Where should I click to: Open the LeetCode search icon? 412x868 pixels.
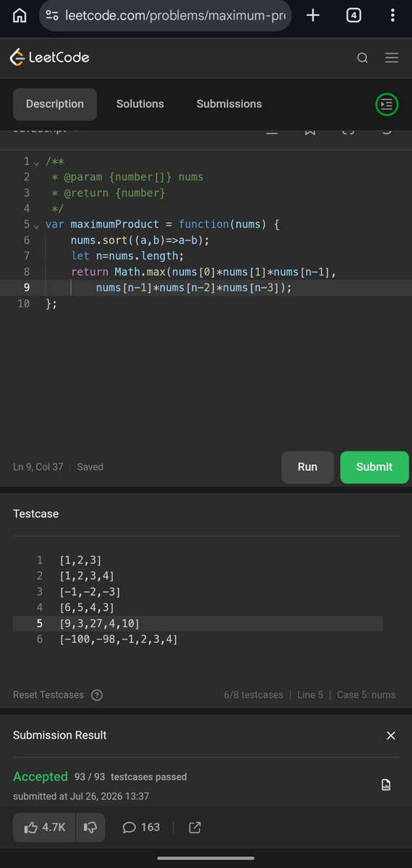click(362, 58)
